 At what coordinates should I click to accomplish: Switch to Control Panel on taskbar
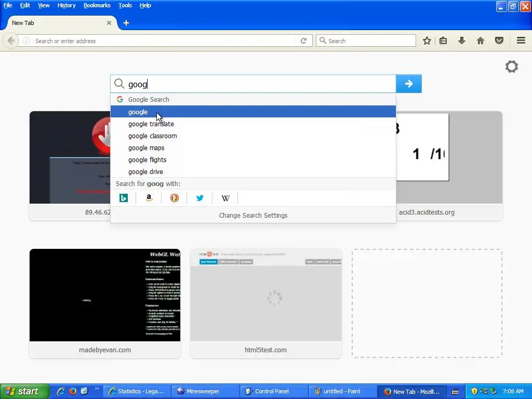click(274, 391)
